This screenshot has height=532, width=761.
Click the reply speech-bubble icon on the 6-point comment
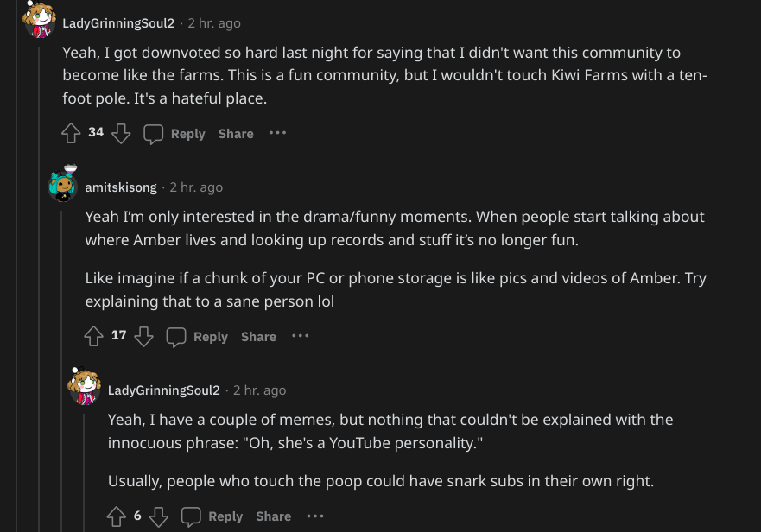tap(191, 516)
